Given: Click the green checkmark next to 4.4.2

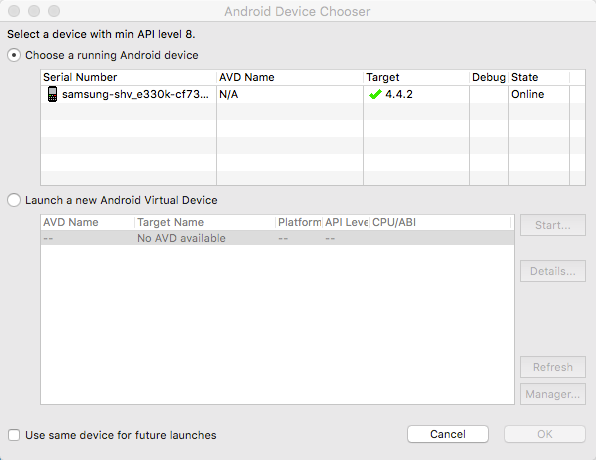Looking at the screenshot, I should [375, 94].
